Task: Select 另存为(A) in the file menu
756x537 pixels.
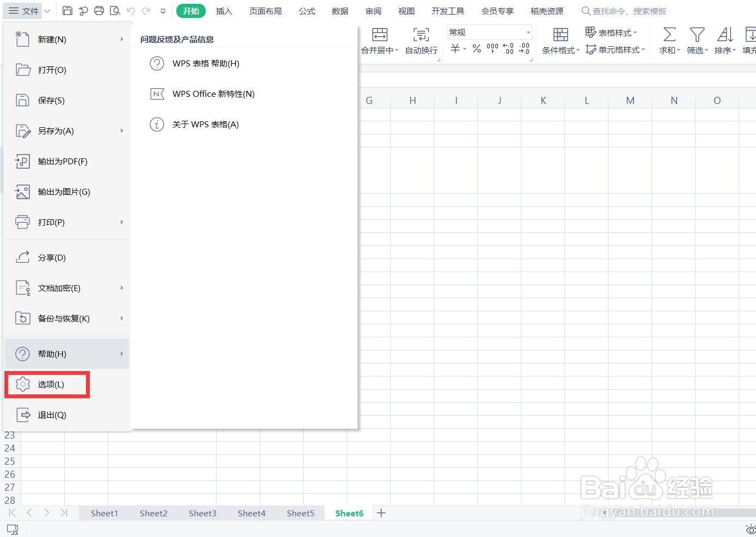Action: tap(67, 131)
